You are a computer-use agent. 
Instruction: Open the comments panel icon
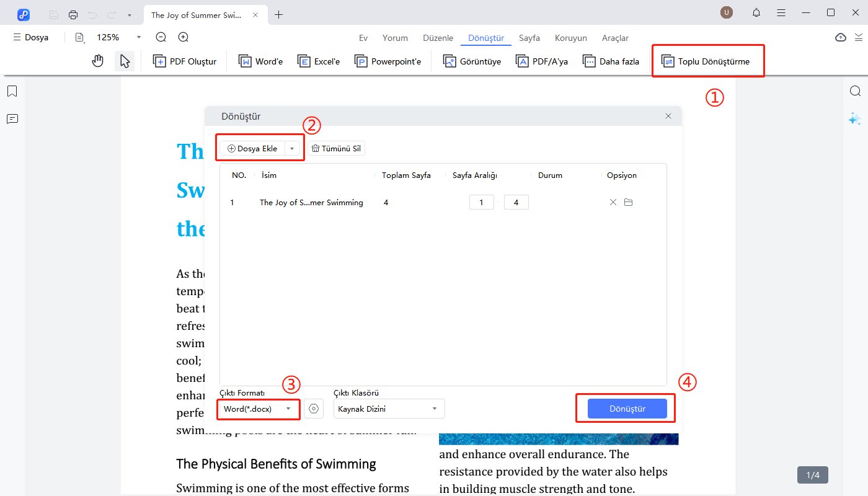12,118
